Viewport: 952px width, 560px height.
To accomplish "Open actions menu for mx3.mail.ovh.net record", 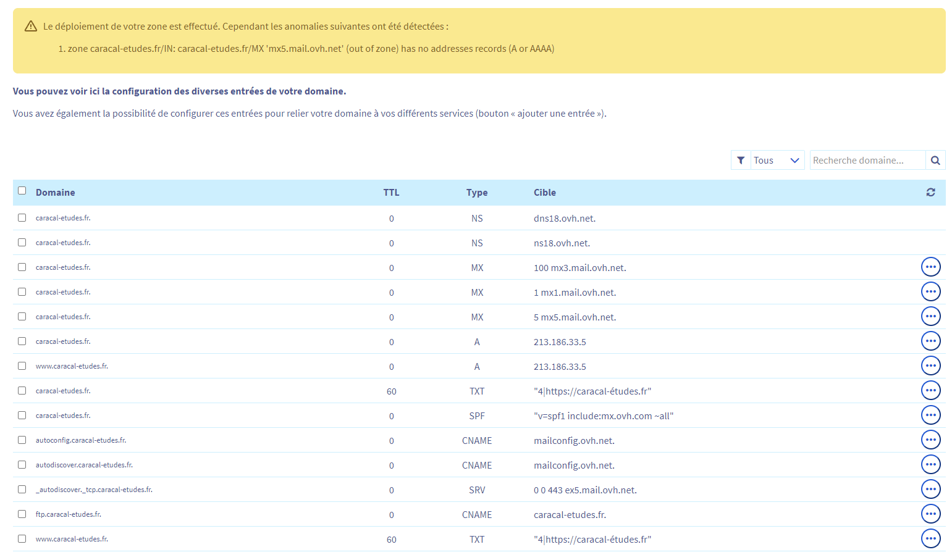I will [x=930, y=267].
